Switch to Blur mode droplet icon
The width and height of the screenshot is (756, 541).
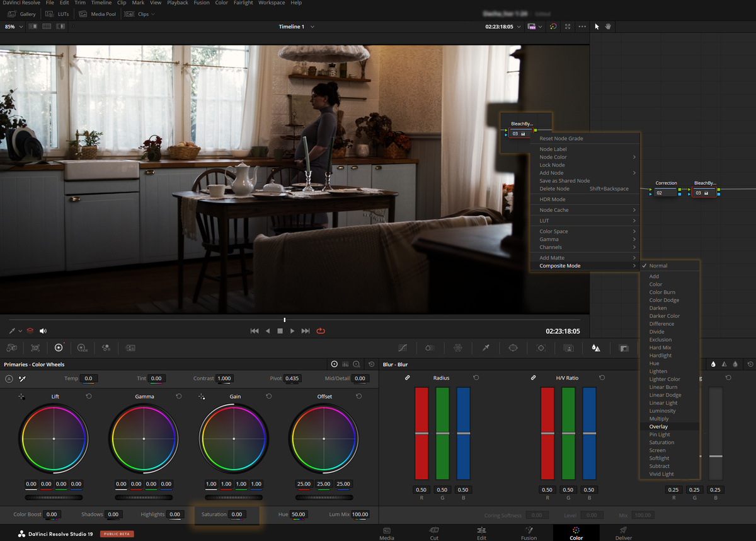pos(713,364)
